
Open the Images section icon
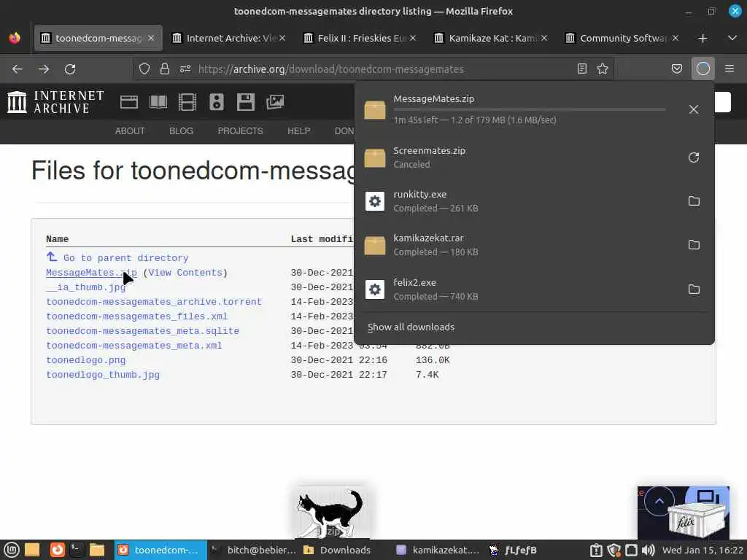click(275, 102)
